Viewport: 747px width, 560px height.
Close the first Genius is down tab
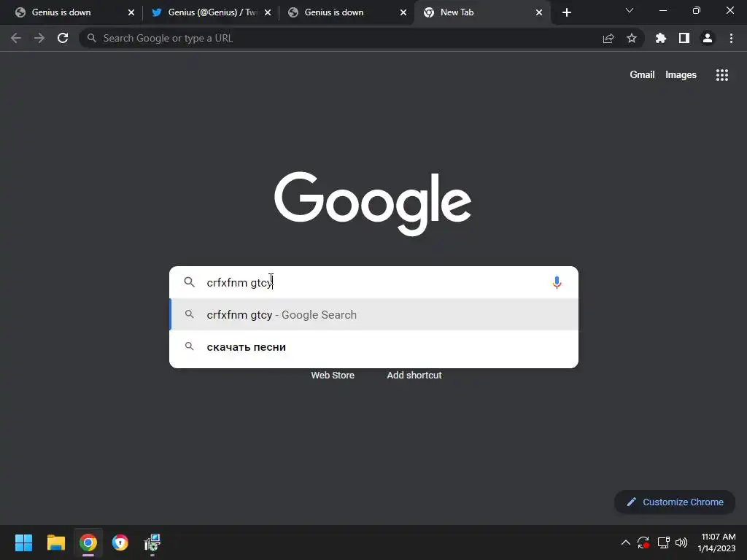tap(131, 12)
